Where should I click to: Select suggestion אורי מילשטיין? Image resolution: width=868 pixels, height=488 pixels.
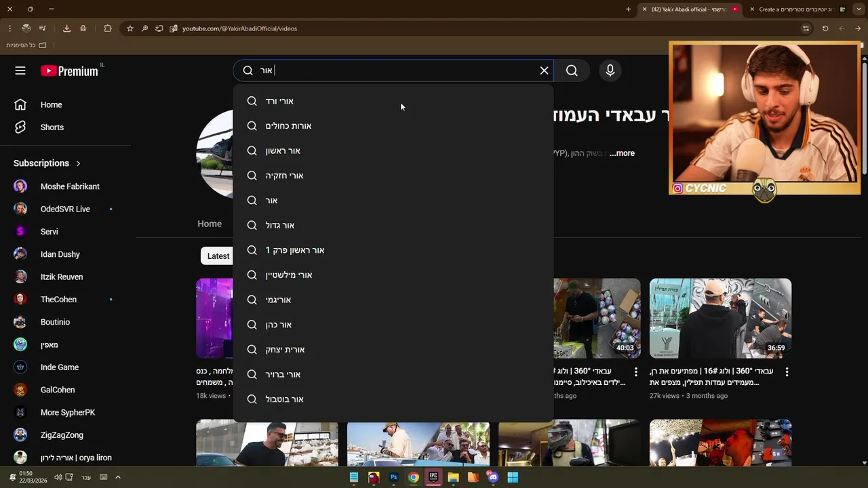[393, 275]
